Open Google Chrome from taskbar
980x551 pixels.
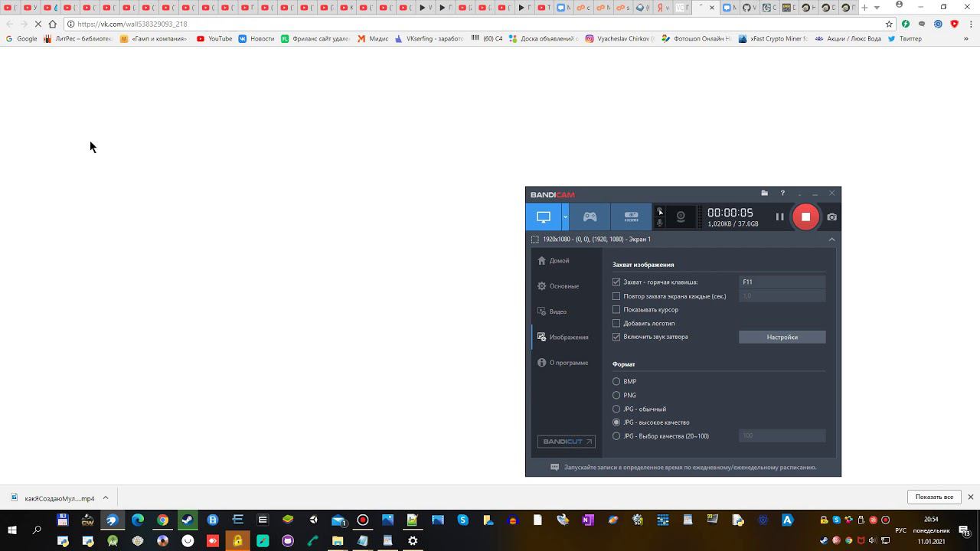coord(162,520)
